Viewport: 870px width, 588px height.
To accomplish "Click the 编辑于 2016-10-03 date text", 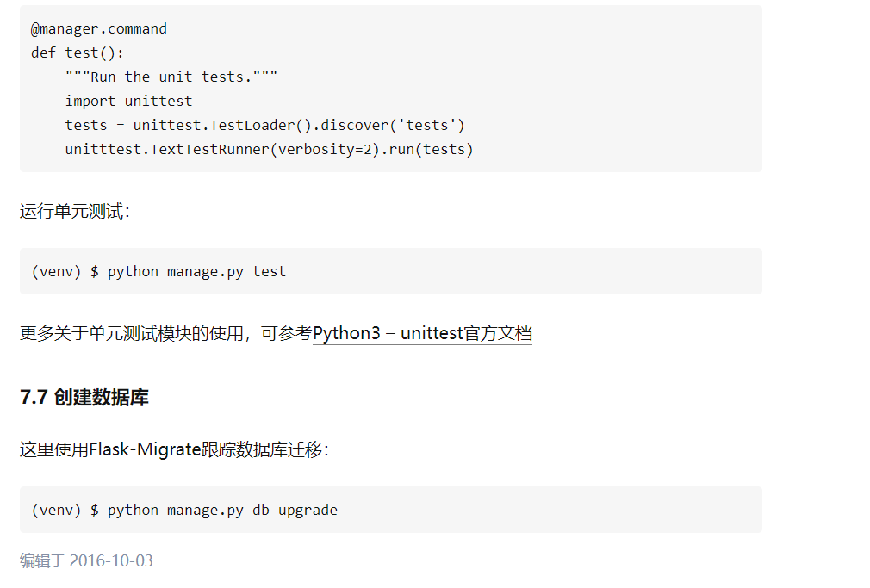I will [x=86, y=561].
